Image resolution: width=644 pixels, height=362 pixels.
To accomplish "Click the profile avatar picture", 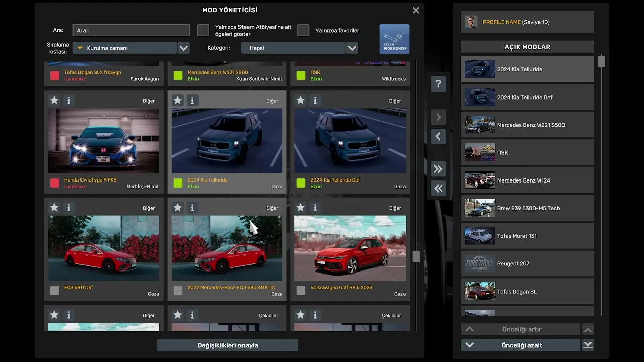I will [x=471, y=22].
